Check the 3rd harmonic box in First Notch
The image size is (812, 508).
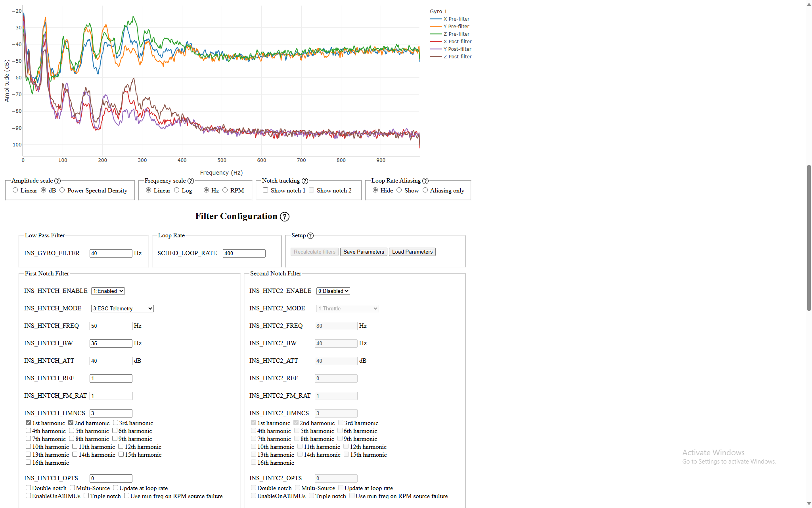click(x=116, y=423)
